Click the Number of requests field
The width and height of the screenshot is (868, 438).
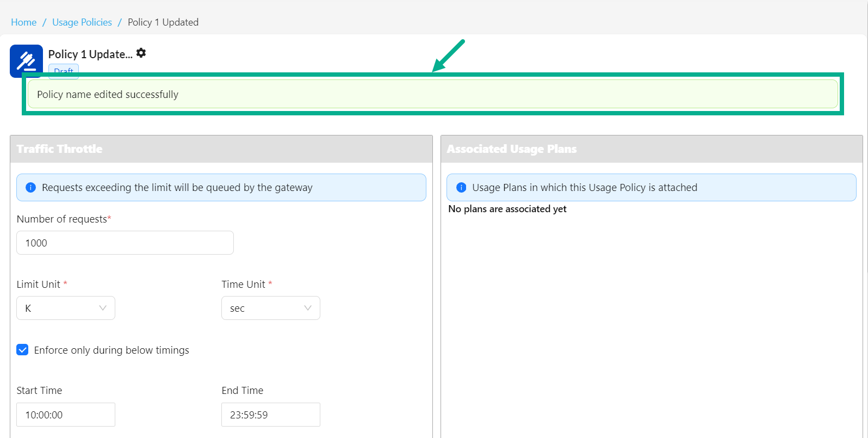point(125,243)
